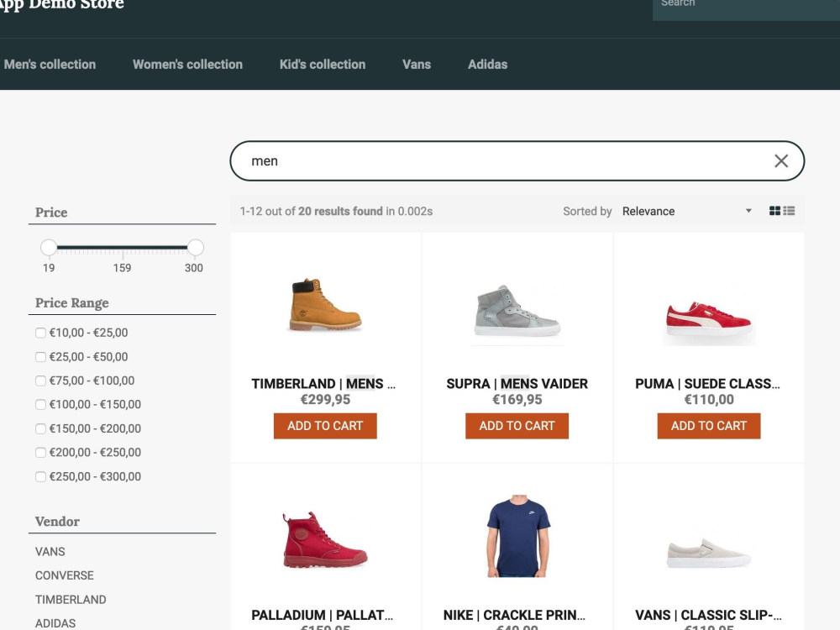The image size is (840, 630).
Task: Select the TIMBERLAND vendor filter
Action: (71, 599)
